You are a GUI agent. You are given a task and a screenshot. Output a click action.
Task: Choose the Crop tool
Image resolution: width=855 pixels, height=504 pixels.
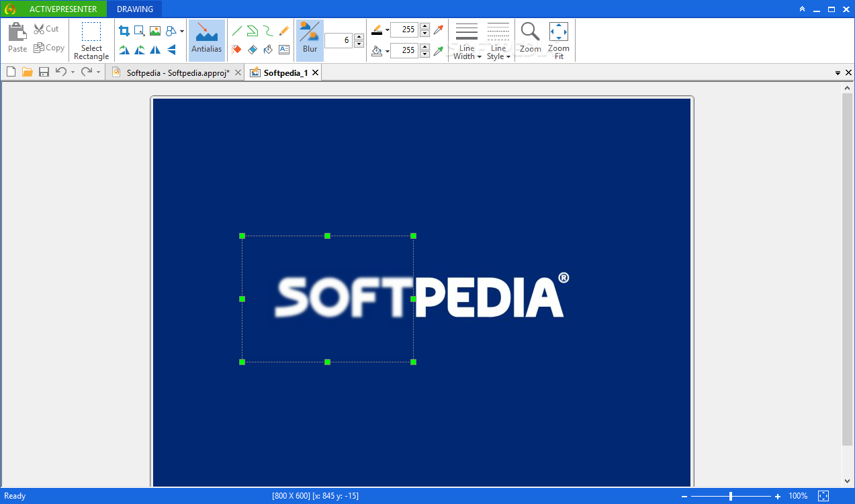pos(124,31)
